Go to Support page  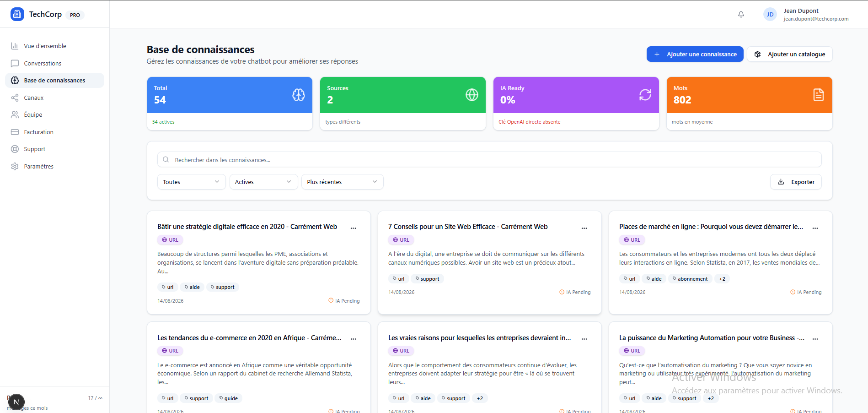point(54,149)
